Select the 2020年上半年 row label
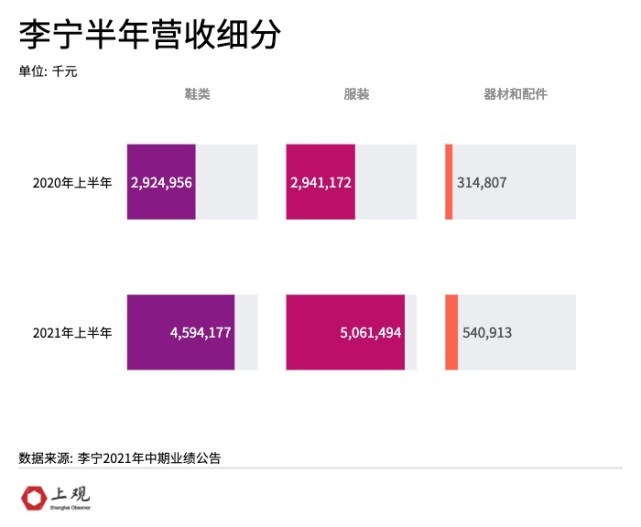This screenshot has width=641, height=527. point(72,183)
